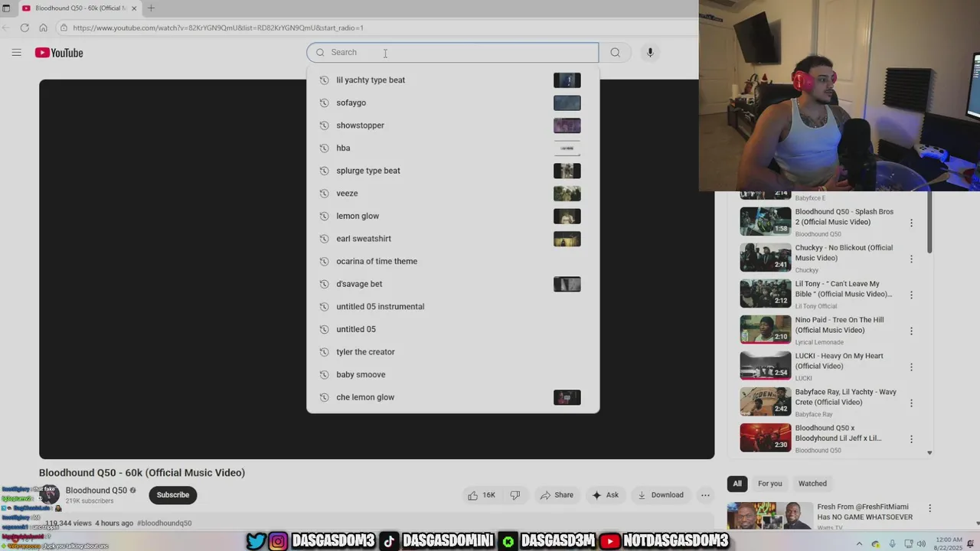Open options for LUCKI playlist item
This screenshot has width=980, height=551.
point(911,367)
